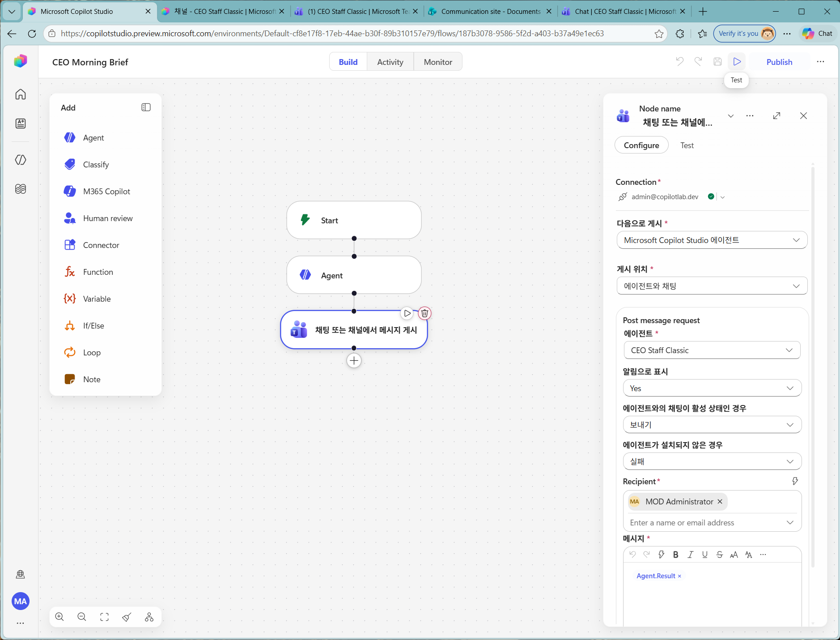
Task: Undo the last flow change
Action: pos(680,62)
